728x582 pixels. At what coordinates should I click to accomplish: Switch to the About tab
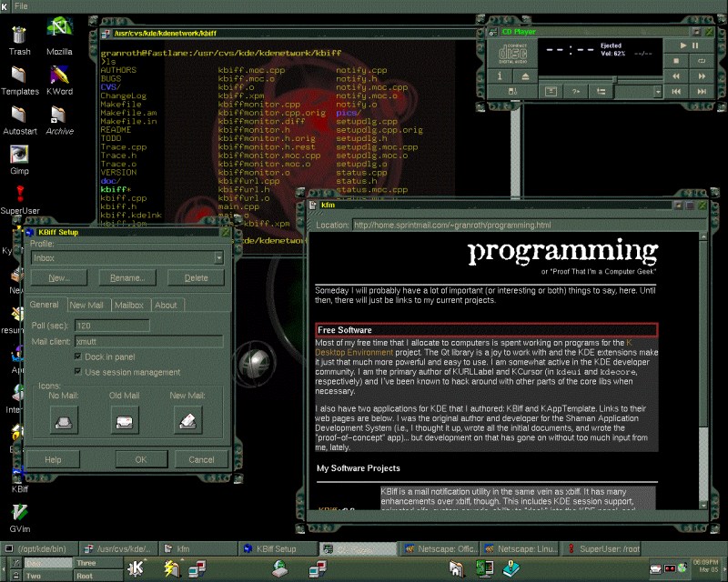166,305
